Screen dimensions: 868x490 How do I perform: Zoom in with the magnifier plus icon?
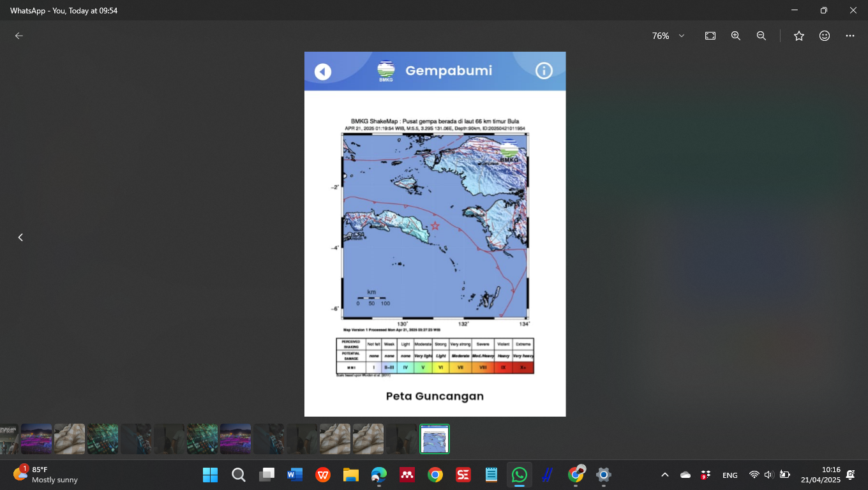click(x=736, y=36)
